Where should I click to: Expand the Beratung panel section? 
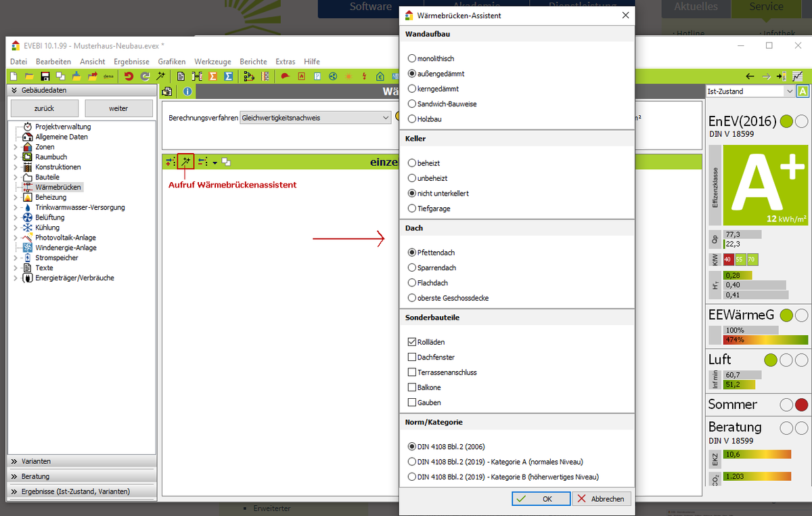tap(82, 476)
